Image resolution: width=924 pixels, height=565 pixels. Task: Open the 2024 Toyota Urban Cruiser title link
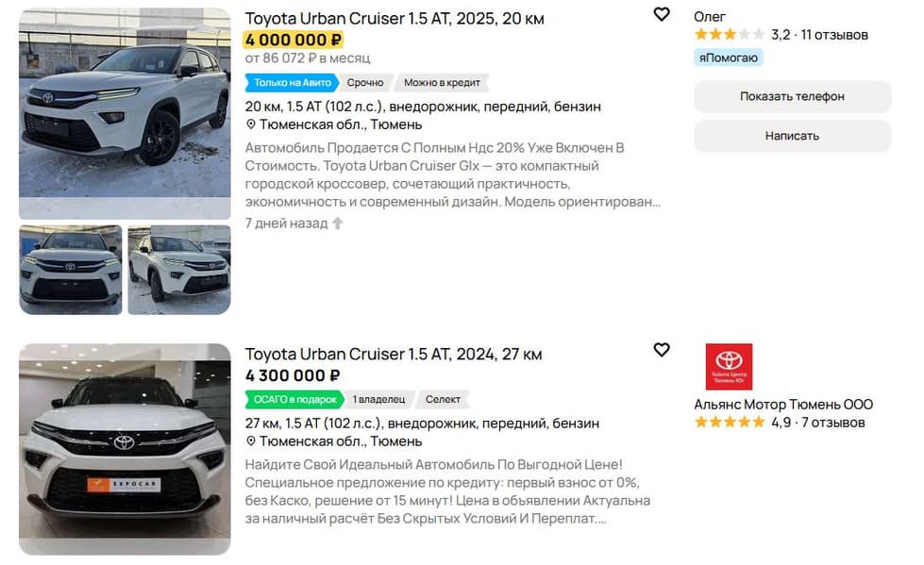tap(394, 355)
